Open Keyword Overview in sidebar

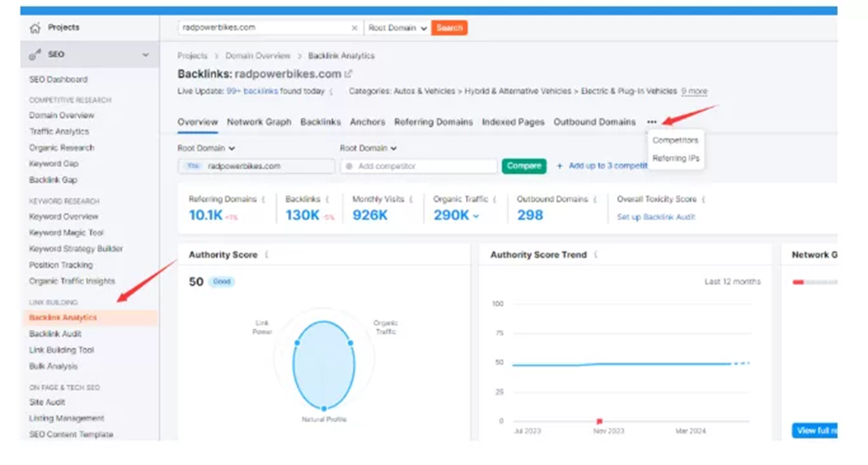63,217
